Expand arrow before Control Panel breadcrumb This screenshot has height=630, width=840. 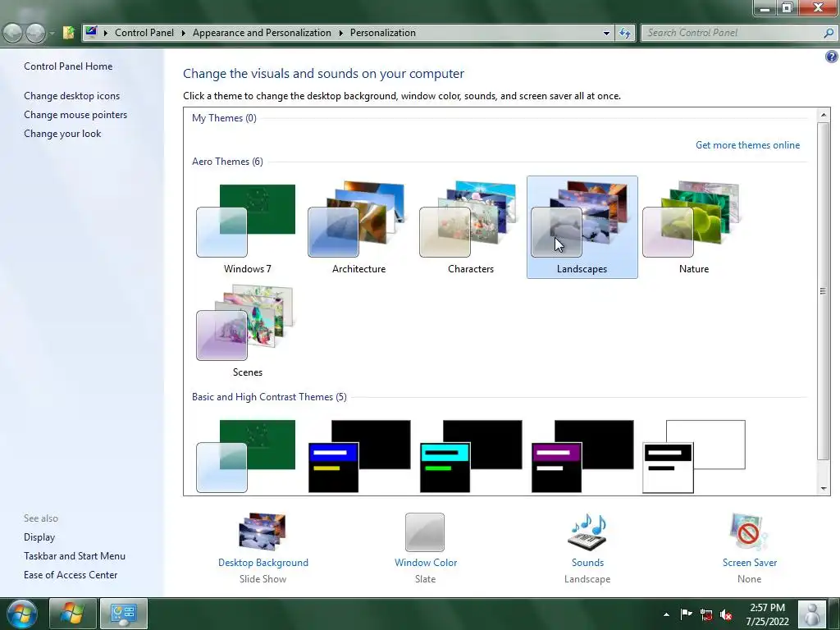pos(106,33)
